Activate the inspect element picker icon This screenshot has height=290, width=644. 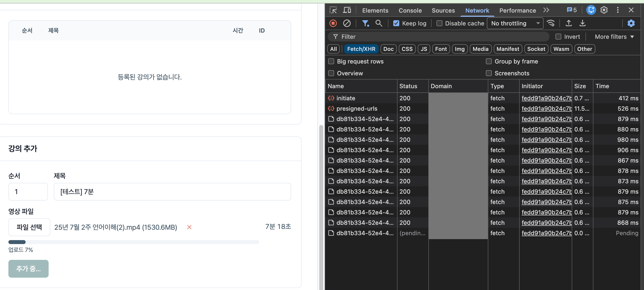(333, 10)
